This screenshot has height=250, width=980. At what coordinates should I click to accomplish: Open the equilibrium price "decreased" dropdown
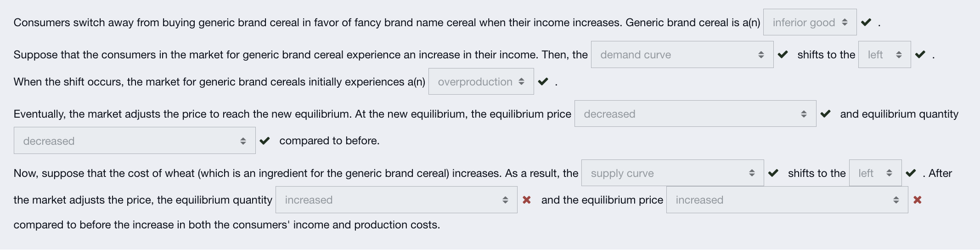tap(695, 114)
